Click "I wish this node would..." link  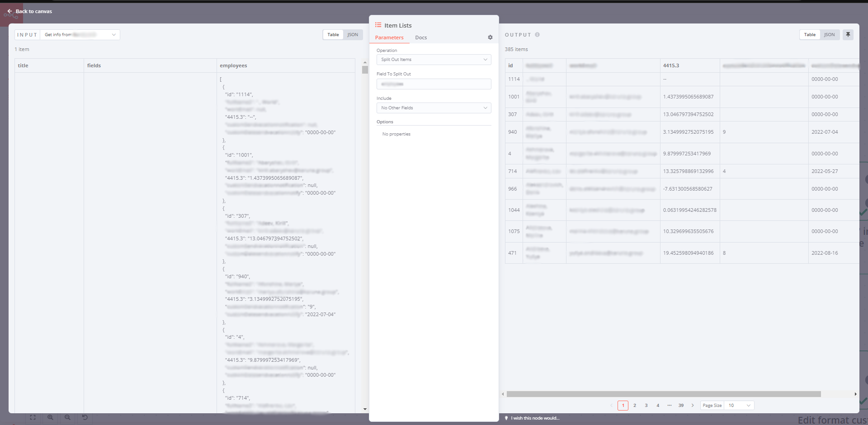tap(535, 418)
